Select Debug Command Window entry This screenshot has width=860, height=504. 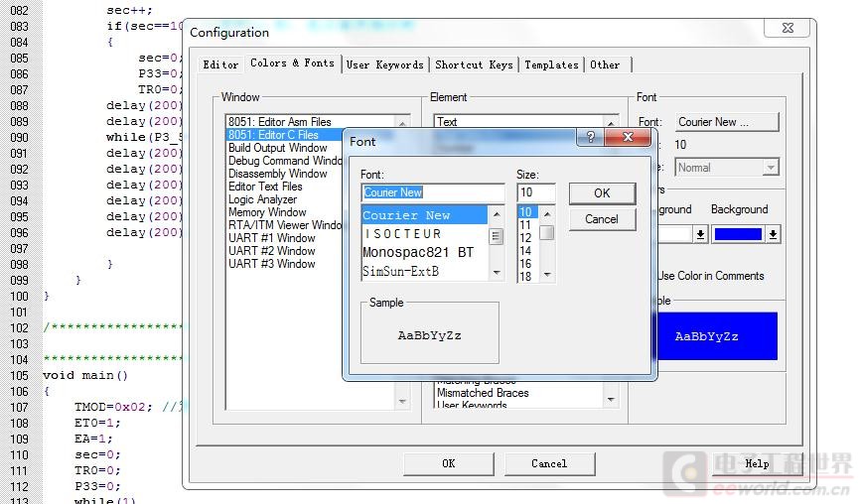(x=284, y=161)
